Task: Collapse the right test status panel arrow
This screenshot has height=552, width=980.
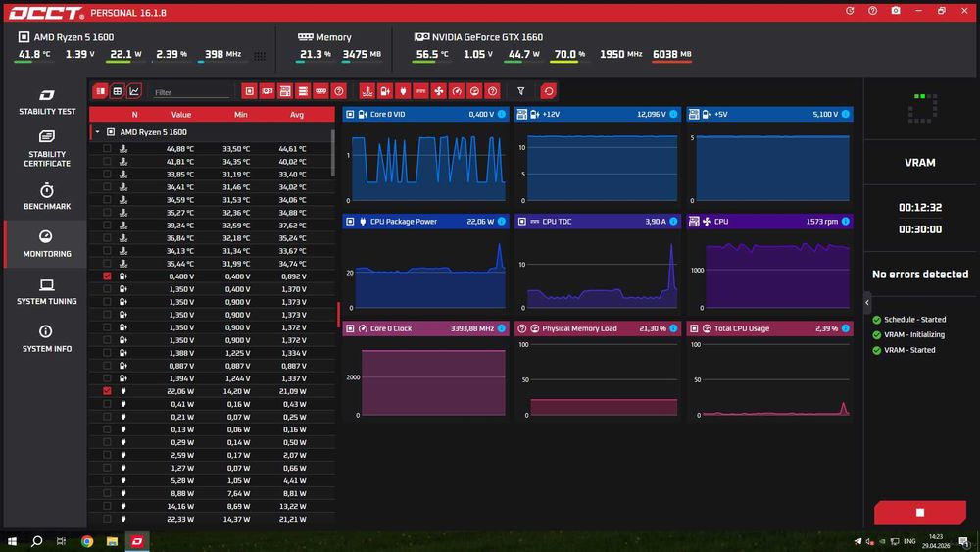Action: pyautogui.click(x=867, y=303)
